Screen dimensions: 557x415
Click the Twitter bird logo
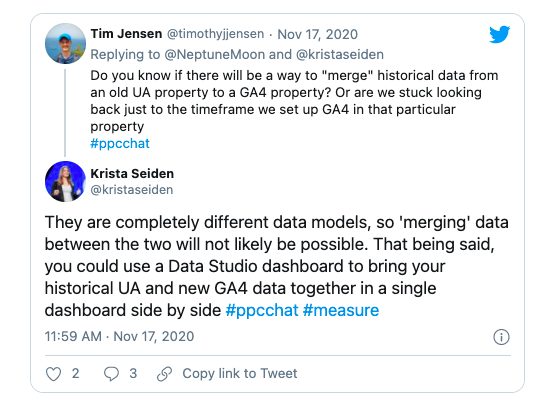pos(499,34)
